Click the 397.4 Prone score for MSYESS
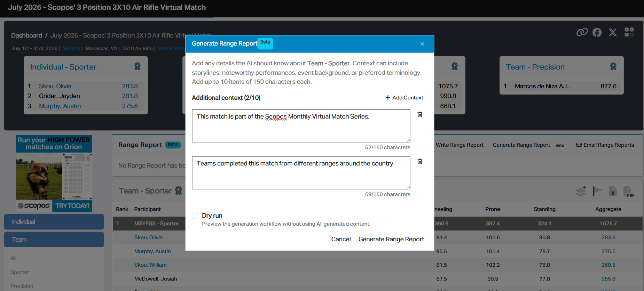The width and height of the screenshot is (644, 291). (493, 224)
